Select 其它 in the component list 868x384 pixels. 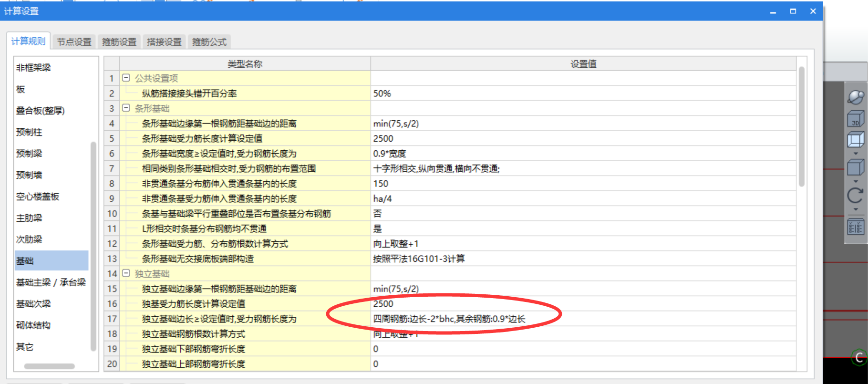click(x=25, y=347)
